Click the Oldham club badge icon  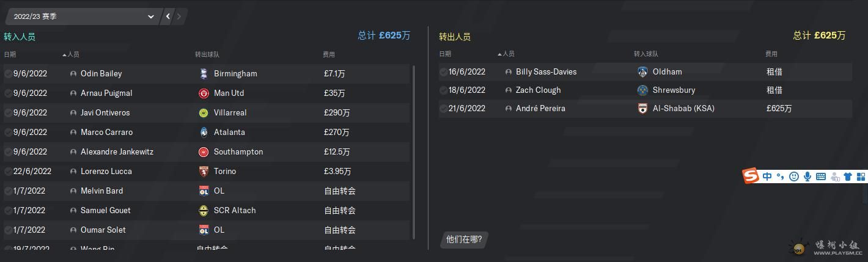pos(642,72)
